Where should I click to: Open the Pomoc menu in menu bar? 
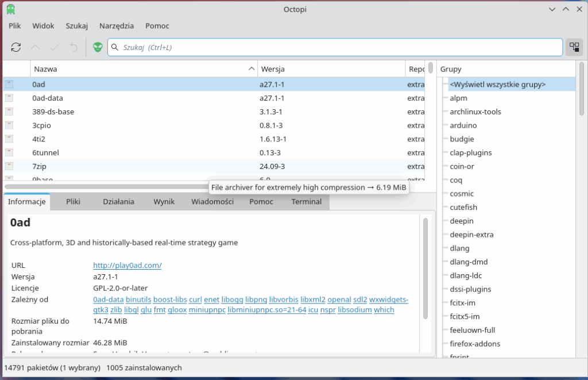click(x=157, y=26)
